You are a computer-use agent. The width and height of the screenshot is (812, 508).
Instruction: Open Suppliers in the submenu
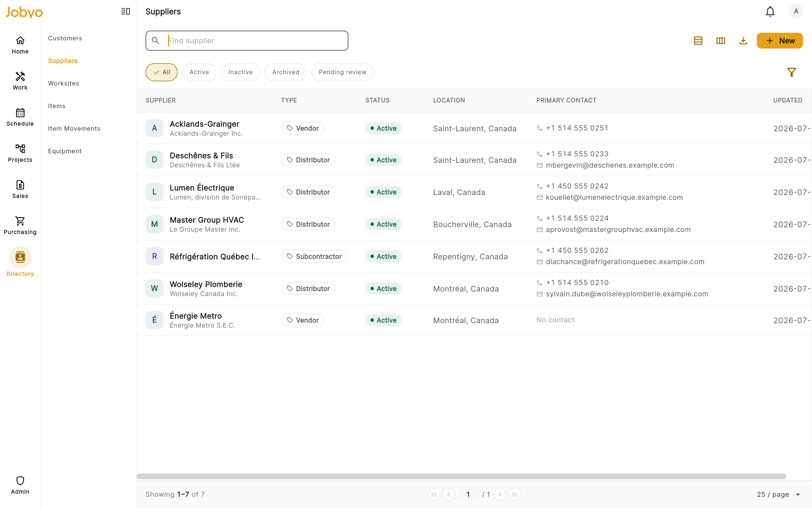click(63, 61)
